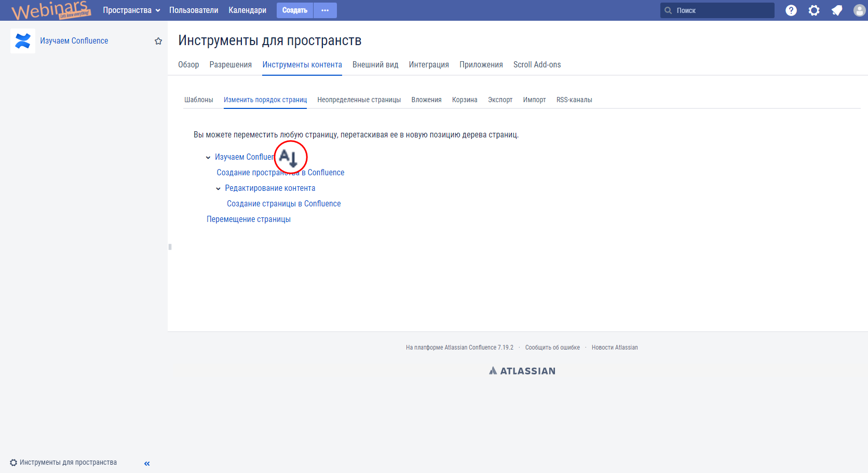
Task: Open the more options ellipsis next to Создать
Action: click(x=325, y=10)
